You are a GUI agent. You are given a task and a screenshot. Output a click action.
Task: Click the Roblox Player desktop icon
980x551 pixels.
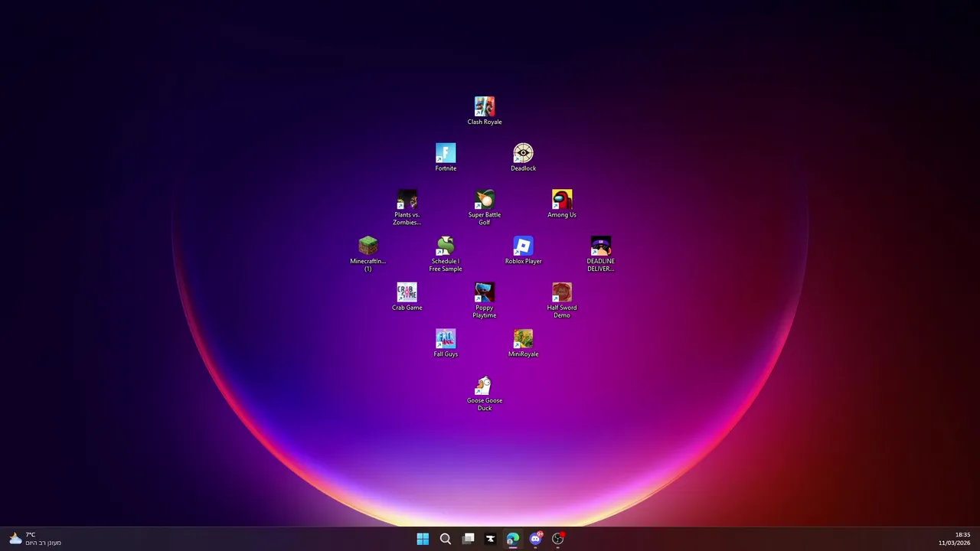coord(523,250)
